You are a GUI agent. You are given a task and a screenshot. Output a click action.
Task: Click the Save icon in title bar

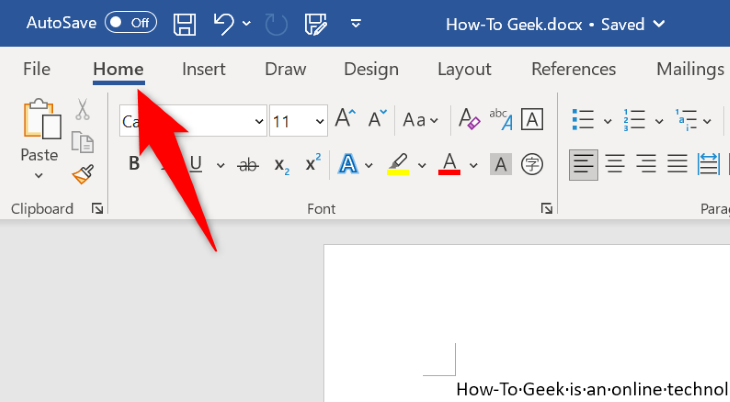[x=185, y=23]
